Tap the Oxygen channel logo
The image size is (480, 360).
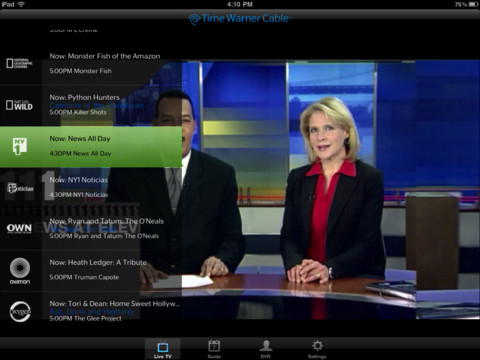tap(20, 312)
